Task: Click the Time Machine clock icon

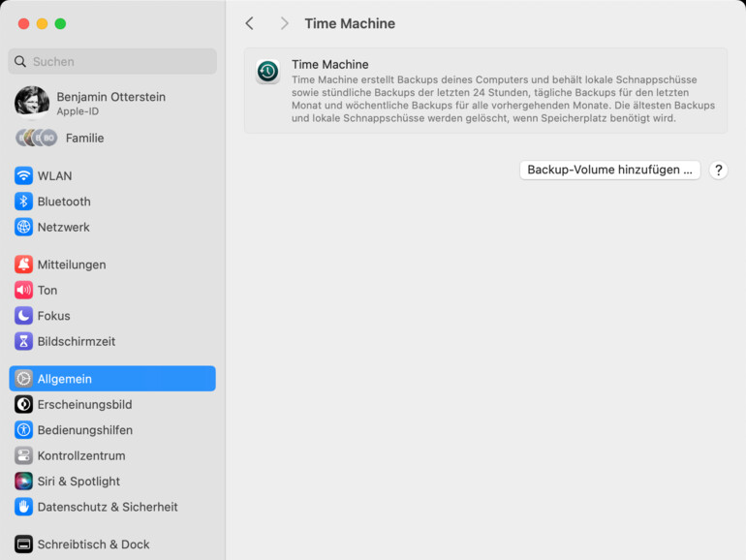Action: tap(267, 72)
